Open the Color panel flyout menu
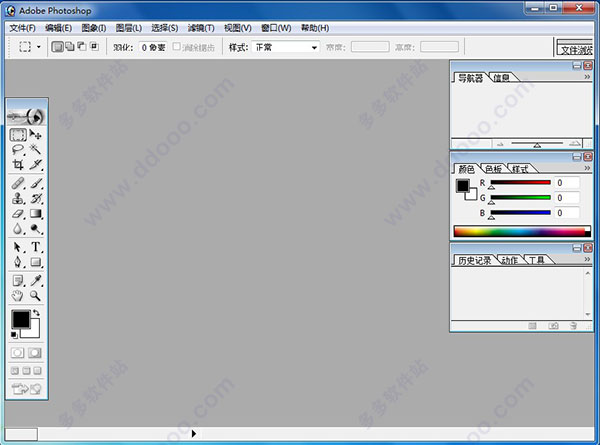 (587, 168)
